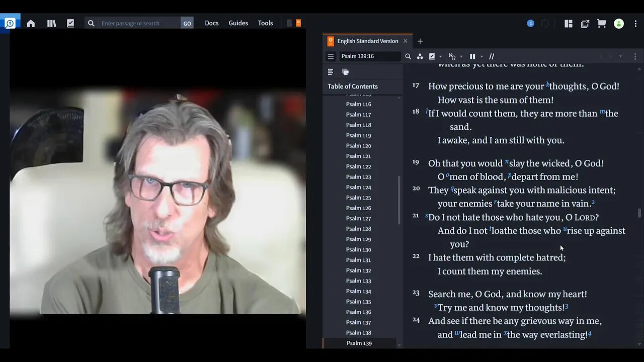Click the contents outline icon in the sidebar

pyautogui.click(x=331, y=72)
